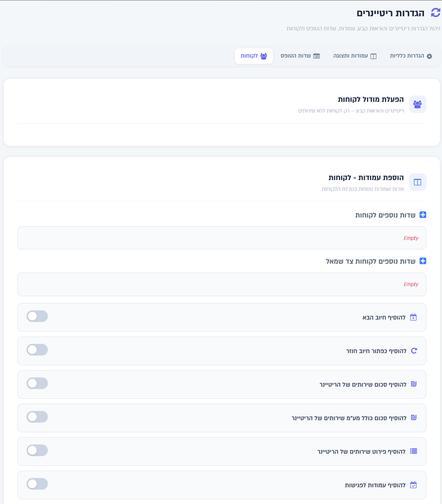The height and width of the screenshot is (504, 442).
Task: Open the הגדרות כלליות tab
Action: click(411, 56)
